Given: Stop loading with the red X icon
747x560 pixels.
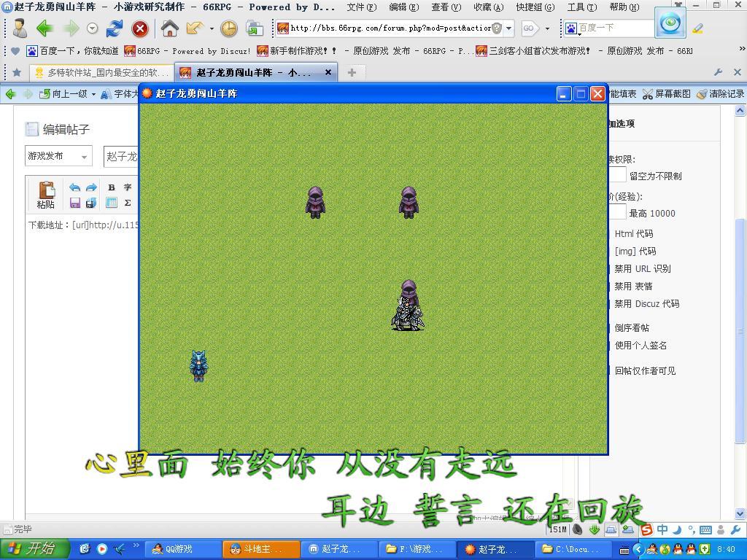Looking at the screenshot, I should click(x=139, y=29).
